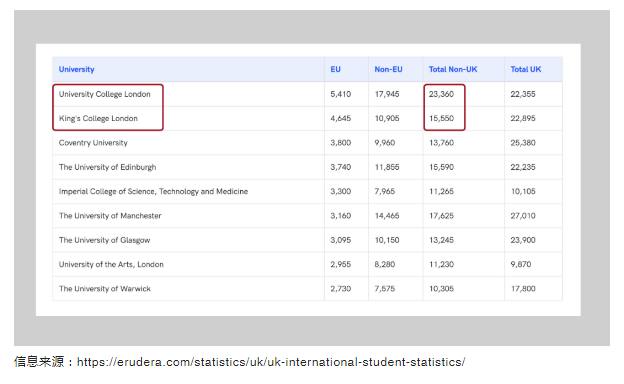Click Total UK value 23,900
Screen dimensions: 624x384
[x=523, y=240]
